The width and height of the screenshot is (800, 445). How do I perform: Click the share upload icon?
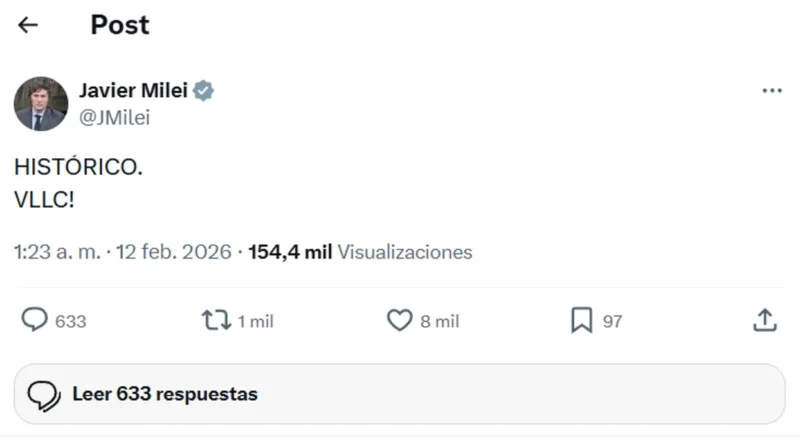(x=764, y=320)
